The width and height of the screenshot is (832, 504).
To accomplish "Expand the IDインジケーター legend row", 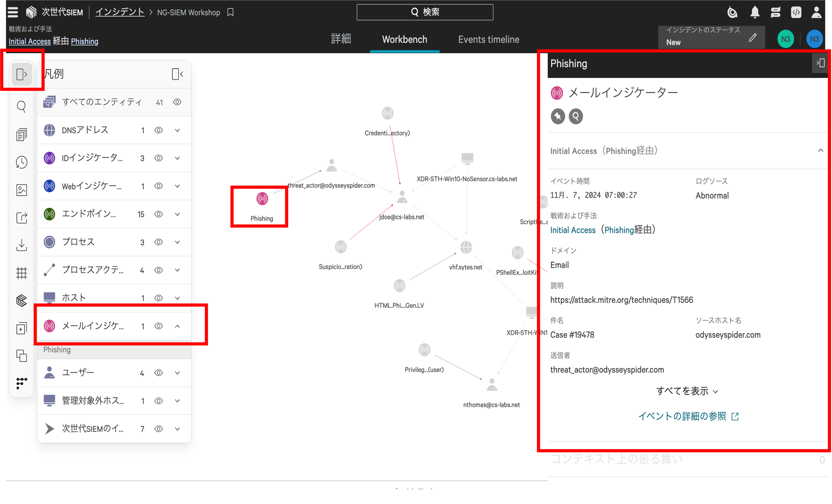I will [177, 158].
